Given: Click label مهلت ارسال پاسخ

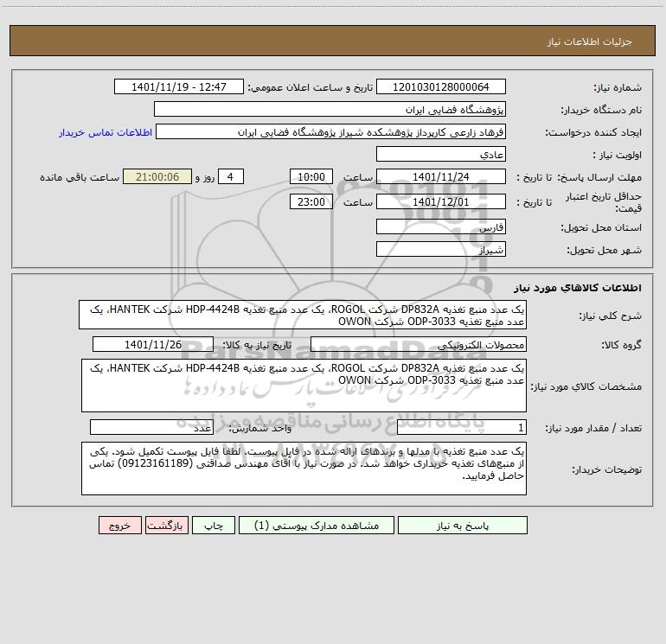Looking at the screenshot, I should coord(599,177).
